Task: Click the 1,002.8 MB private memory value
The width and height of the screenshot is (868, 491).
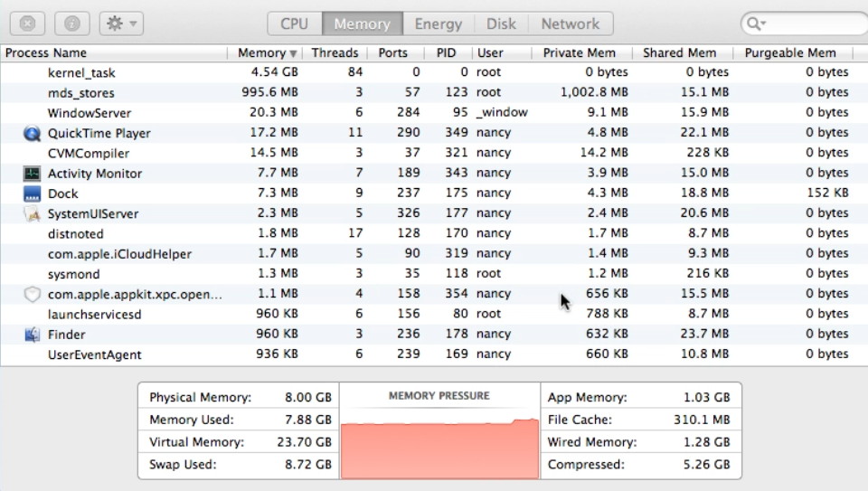Action: [594, 92]
